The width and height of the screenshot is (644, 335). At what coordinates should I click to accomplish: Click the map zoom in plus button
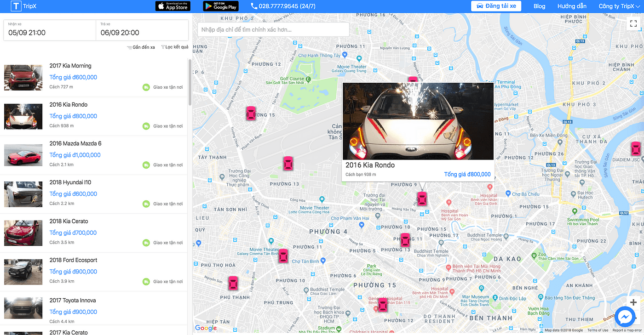click(633, 302)
